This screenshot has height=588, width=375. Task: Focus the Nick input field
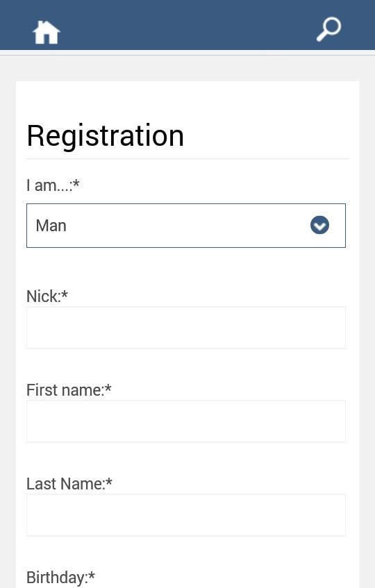(x=186, y=328)
